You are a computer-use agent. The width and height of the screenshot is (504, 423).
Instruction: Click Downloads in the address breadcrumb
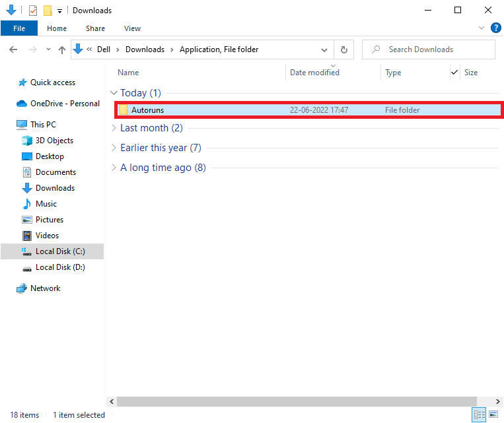pyautogui.click(x=145, y=49)
